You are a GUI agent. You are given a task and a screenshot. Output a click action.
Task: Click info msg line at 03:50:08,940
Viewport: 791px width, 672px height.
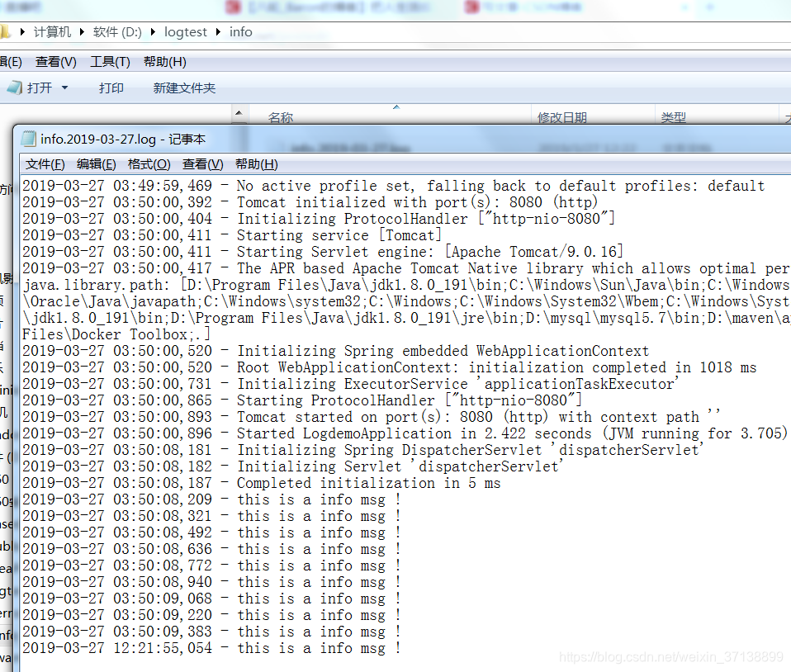(x=212, y=582)
